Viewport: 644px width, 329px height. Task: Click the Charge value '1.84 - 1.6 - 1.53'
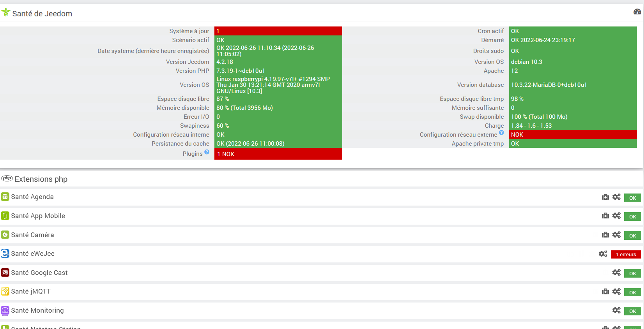point(531,125)
